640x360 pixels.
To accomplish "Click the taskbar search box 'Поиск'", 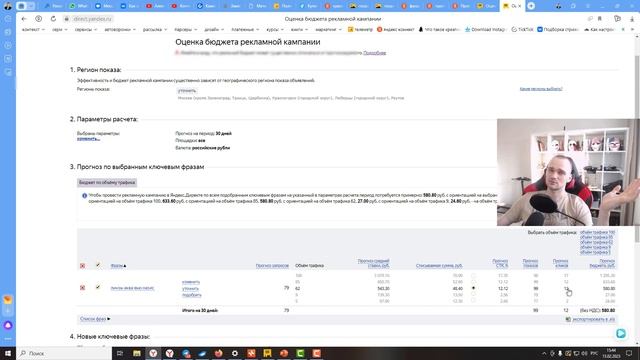I will (x=64, y=353).
